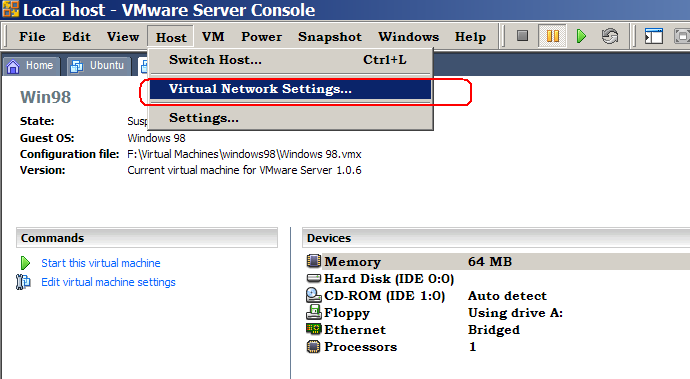Click the CD-ROM disc device icon

pos(313,295)
